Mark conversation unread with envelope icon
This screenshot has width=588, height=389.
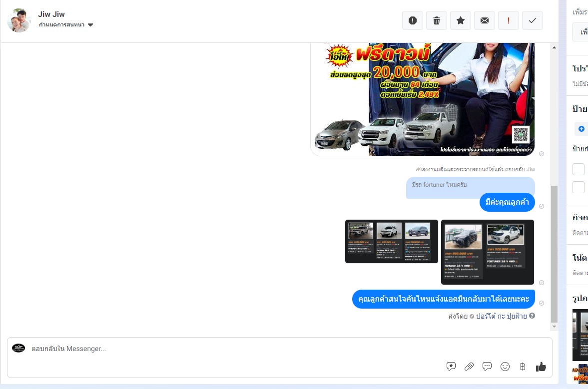tap(485, 20)
